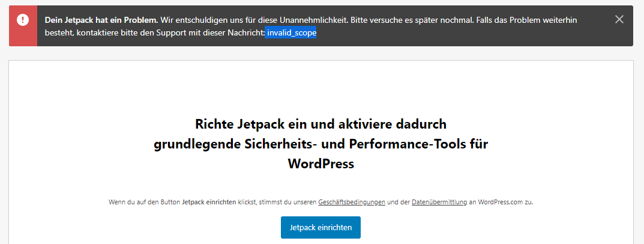The width and height of the screenshot is (644, 244).
Task: Dismiss the Jetpack error notice with the X
Action: click(x=619, y=19)
